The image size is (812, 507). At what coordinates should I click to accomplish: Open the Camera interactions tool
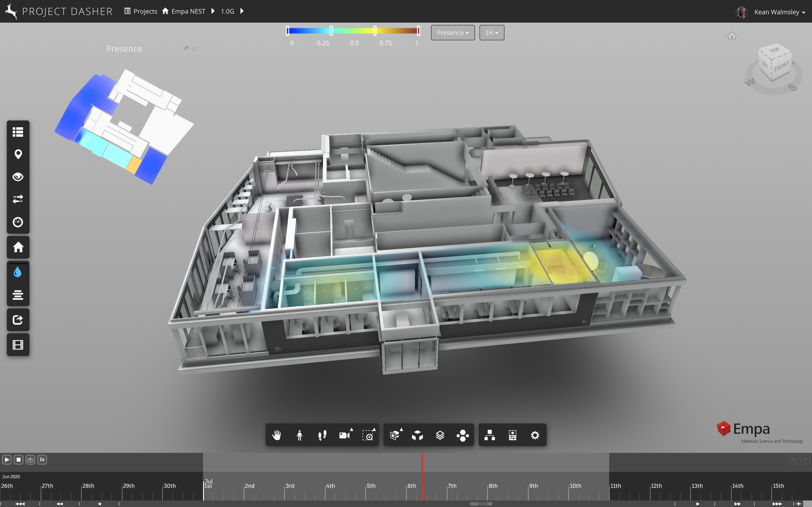point(345,435)
